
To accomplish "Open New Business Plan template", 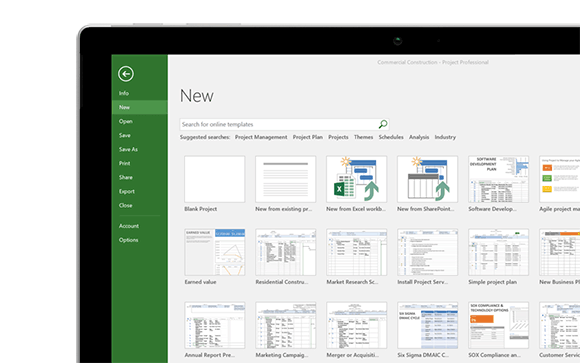I will coord(559,252).
